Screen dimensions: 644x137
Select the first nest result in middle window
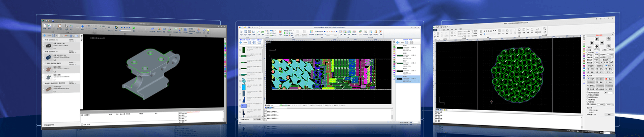[408, 48]
